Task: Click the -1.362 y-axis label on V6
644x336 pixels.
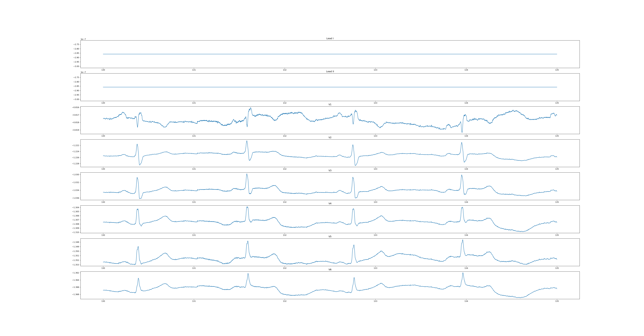Action: [76, 273]
